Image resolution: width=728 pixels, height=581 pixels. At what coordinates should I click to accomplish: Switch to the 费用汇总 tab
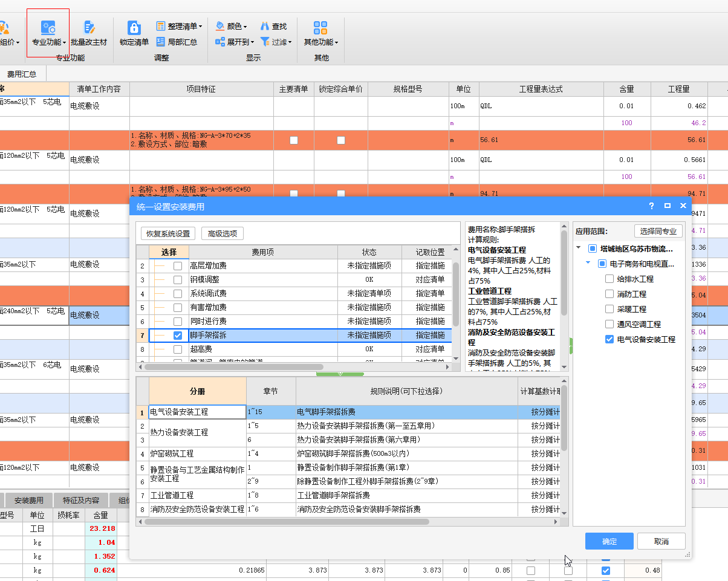click(x=22, y=74)
